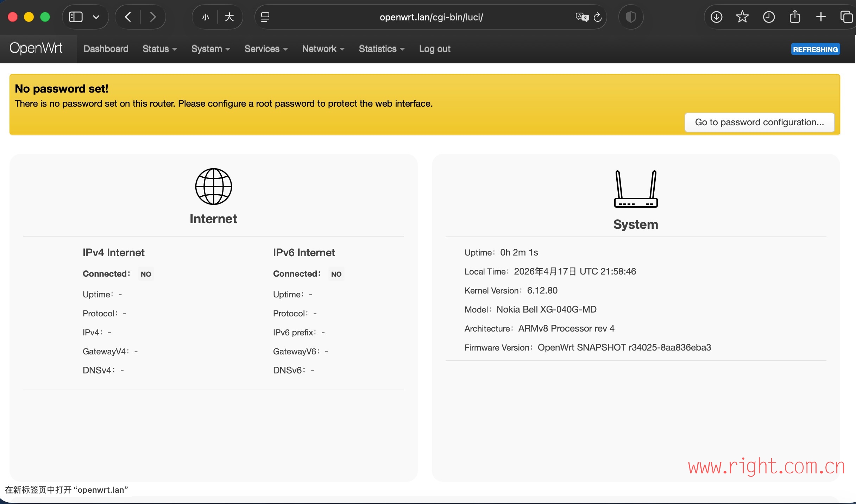The height and width of the screenshot is (504, 856).
Task: Go back with the back arrow
Action: point(128,17)
